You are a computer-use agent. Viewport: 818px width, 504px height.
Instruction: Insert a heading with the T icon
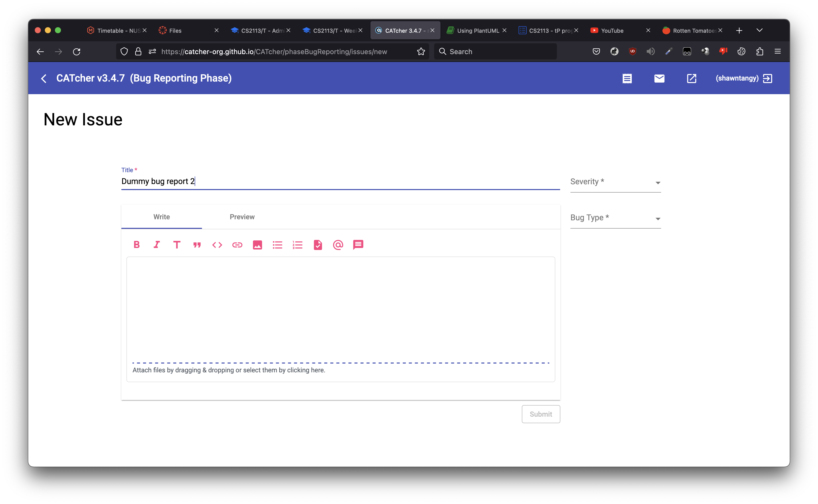tap(177, 245)
